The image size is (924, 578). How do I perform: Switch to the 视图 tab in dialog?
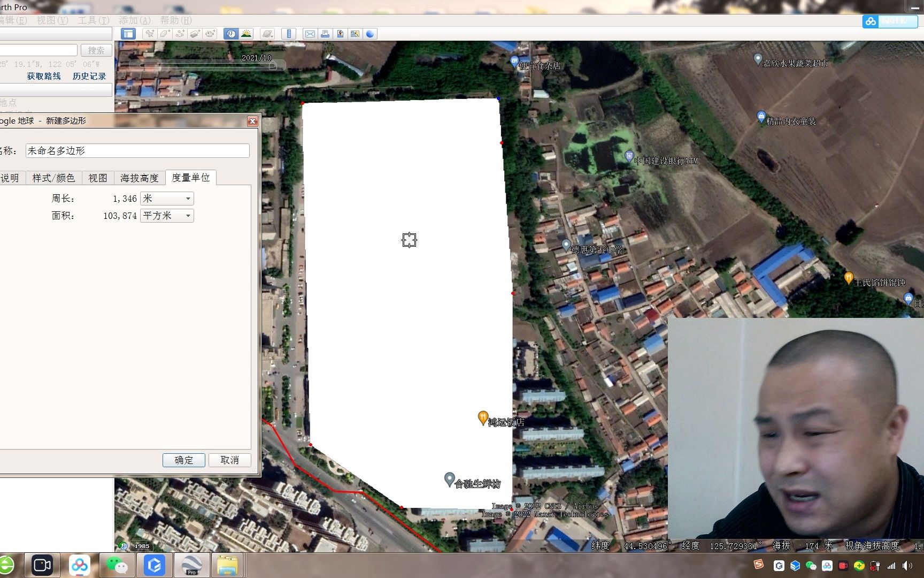tap(98, 178)
